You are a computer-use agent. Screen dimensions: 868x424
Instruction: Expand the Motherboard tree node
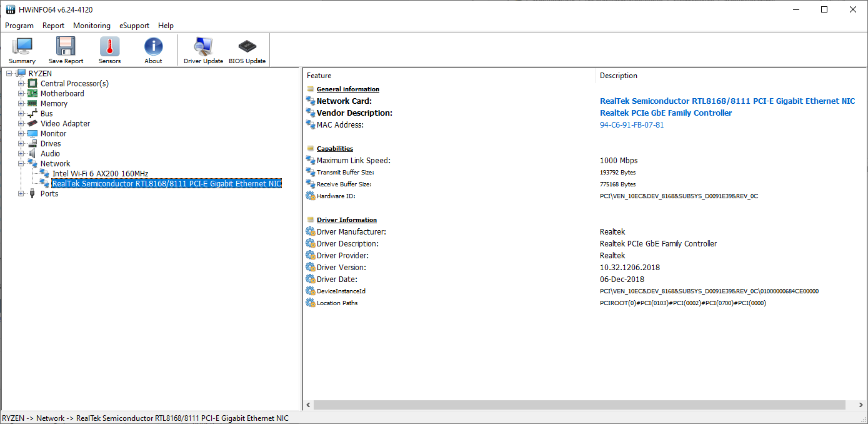pyautogui.click(x=21, y=94)
